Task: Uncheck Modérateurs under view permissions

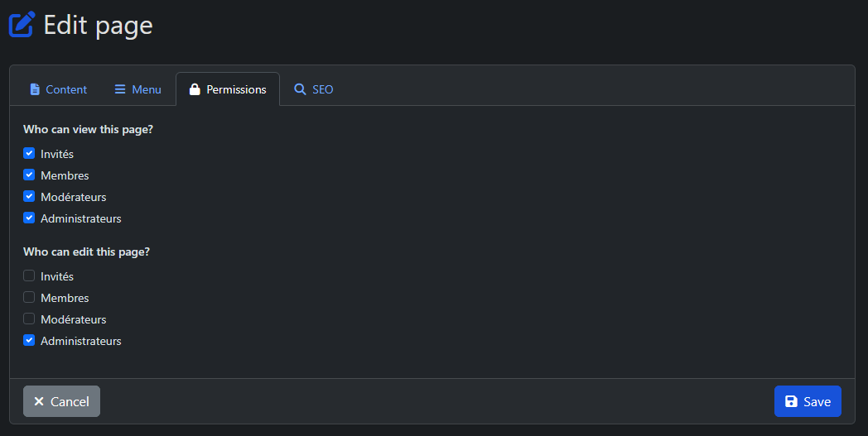Action: (x=29, y=196)
